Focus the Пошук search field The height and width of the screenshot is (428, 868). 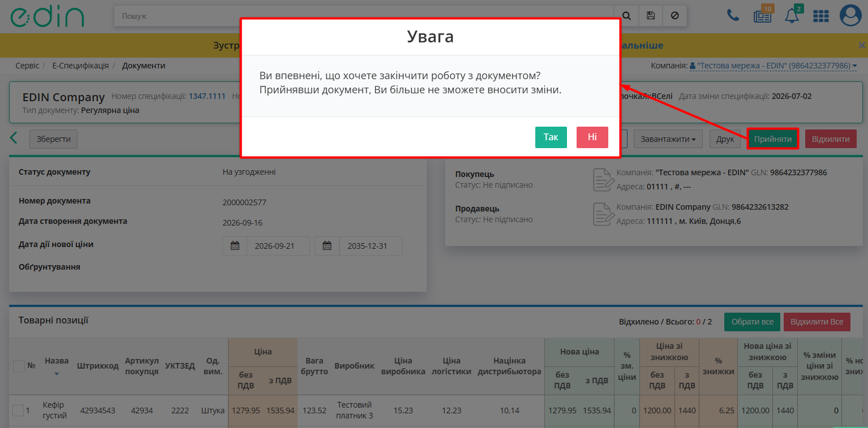point(364,16)
